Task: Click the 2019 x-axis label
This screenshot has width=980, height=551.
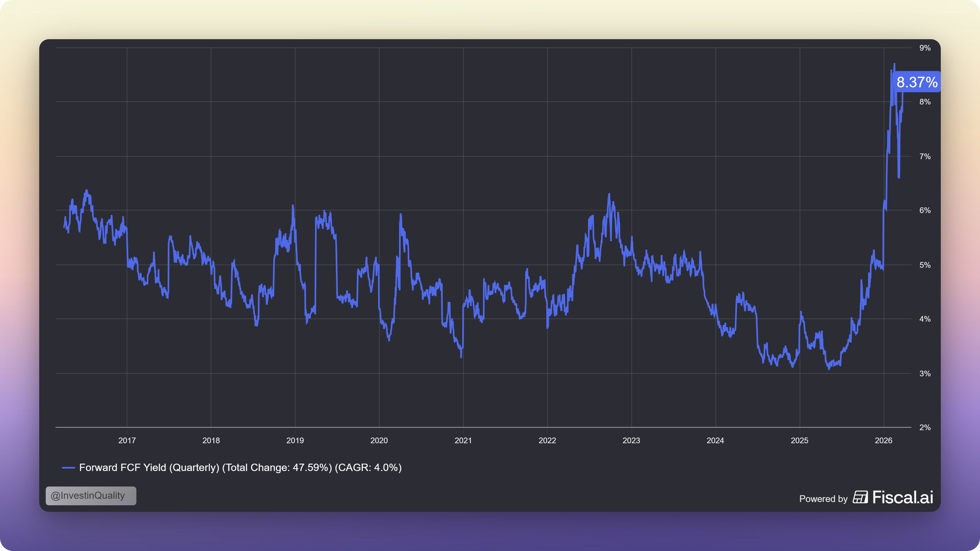Action: 295,440
